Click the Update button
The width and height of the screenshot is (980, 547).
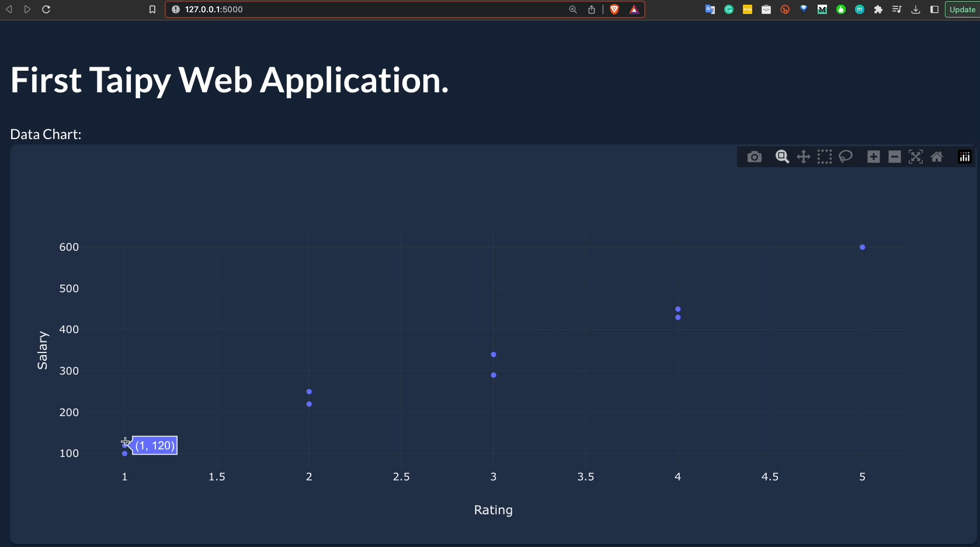(x=962, y=9)
